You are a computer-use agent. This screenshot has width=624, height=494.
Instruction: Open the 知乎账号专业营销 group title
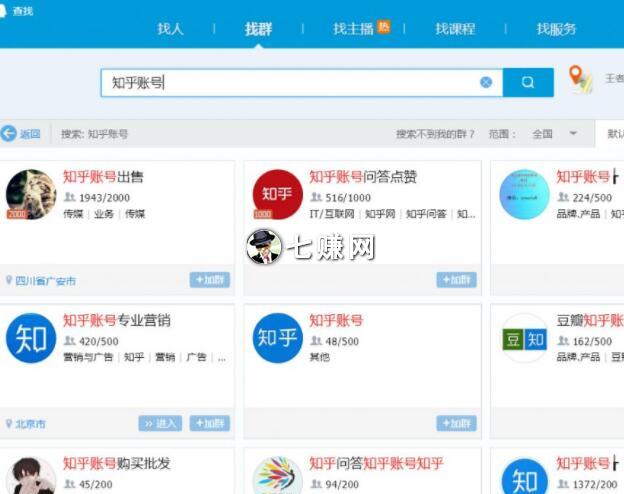pyautogui.click(x=117, y=320)
